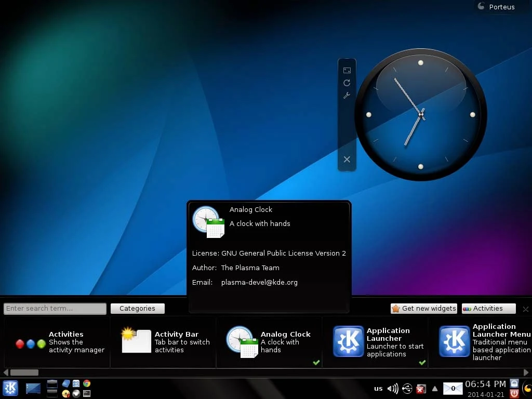Open clock settings with the wrench icon

click(347, 96)
